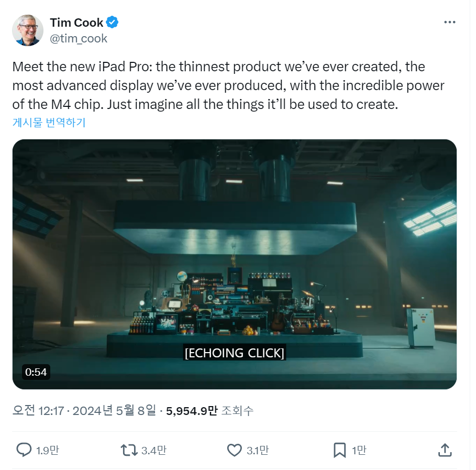Open the @tim_cook profile handle
Viewport: 476px width, 470px height.
coord(79,38)
